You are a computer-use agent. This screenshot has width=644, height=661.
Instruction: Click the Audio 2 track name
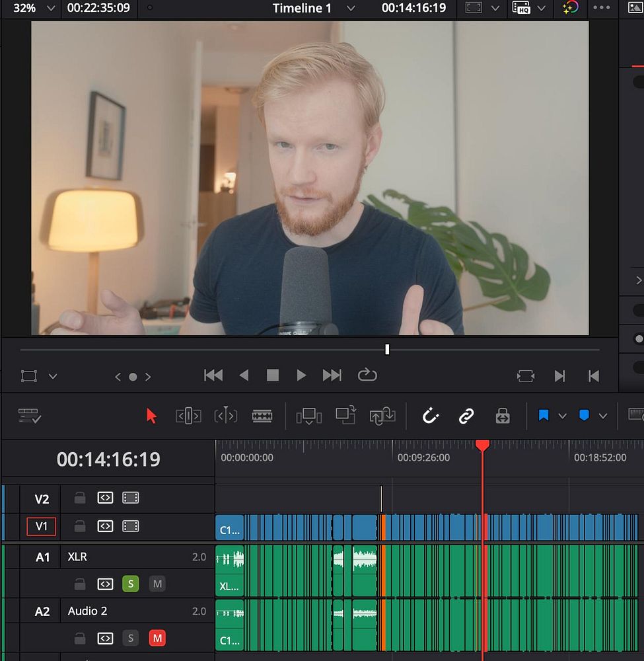[x=88, y=611]
